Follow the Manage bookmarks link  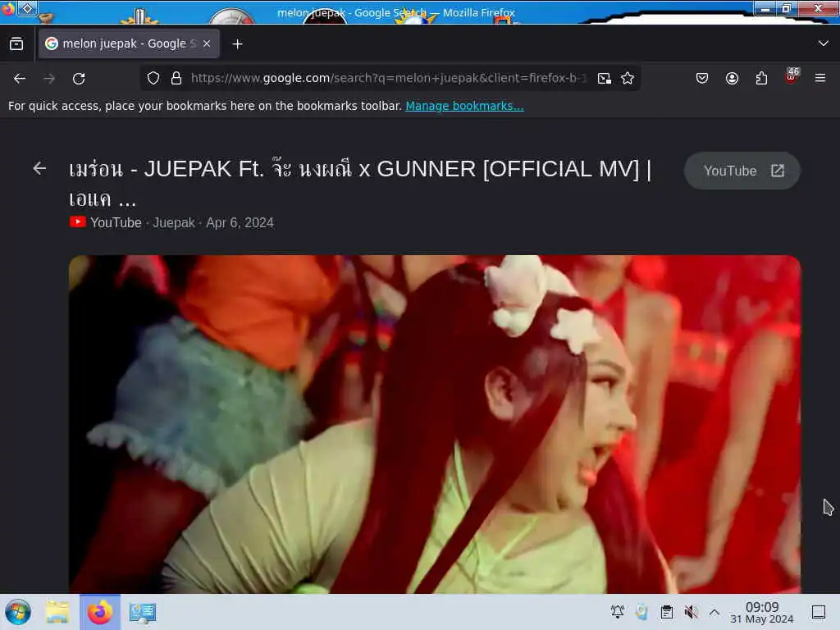click(464, 106)
